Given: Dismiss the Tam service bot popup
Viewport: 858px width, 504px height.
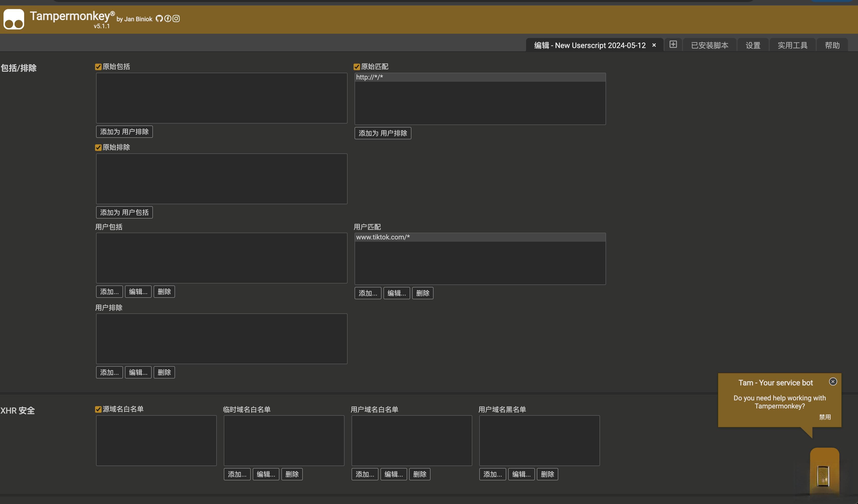Looking at the screenshot, I should coord(833,382).
